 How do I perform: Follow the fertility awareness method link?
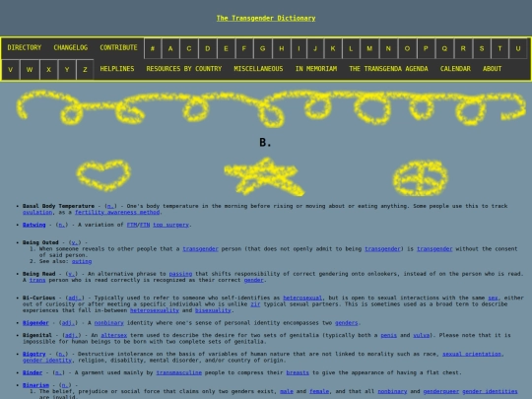click(117, 213)
